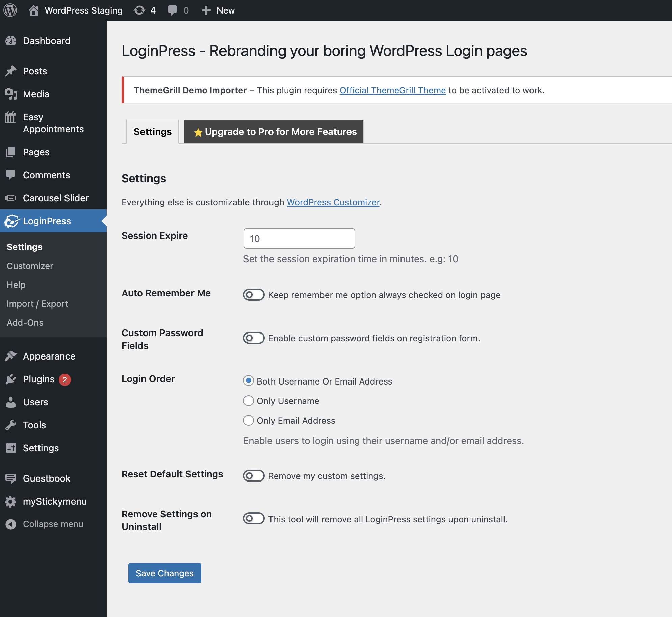Open the home icon for WordPress Staging

point(33,10)
